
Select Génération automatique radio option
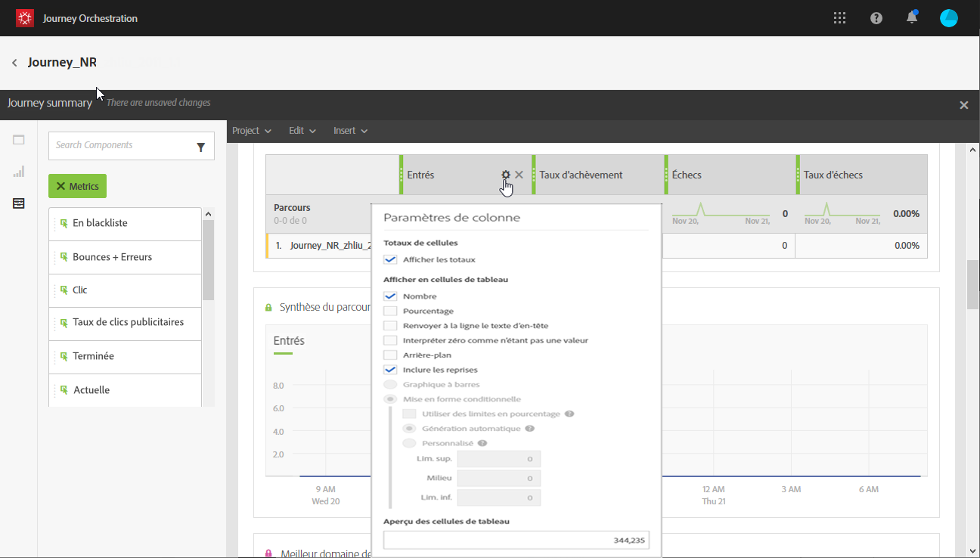[409, 429]
